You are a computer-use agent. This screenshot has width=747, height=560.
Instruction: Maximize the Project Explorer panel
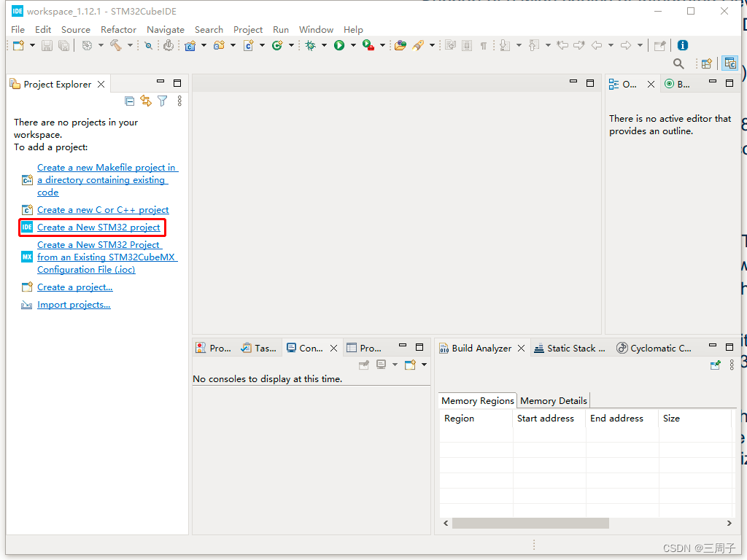[177, 83]
